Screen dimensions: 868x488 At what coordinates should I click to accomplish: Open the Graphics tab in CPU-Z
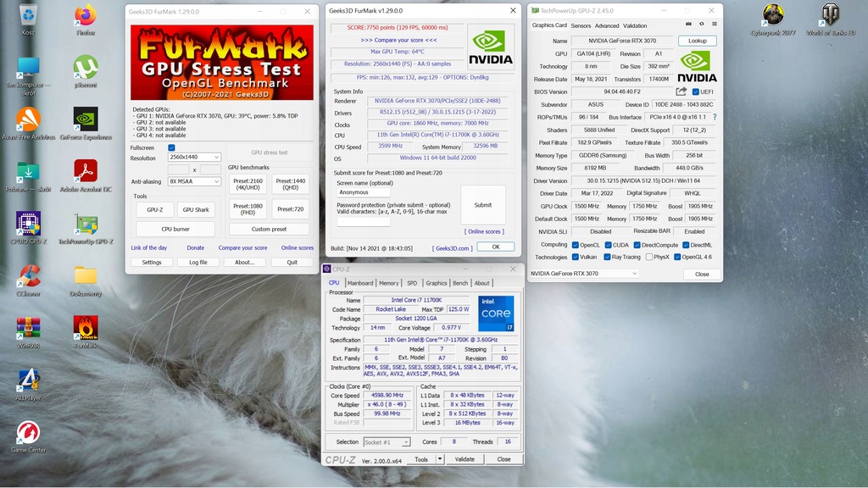436,283
